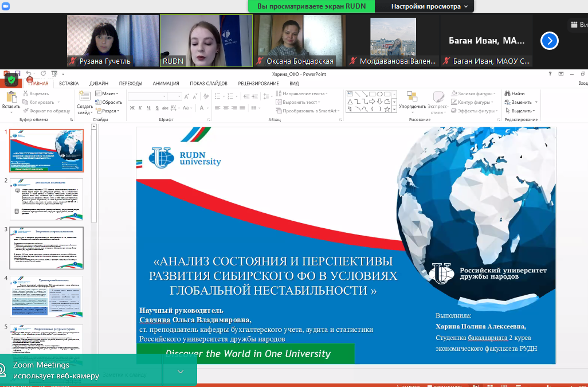Click Find (Найти) binoculars button
The image size is (588, 387).
(515, 93)
